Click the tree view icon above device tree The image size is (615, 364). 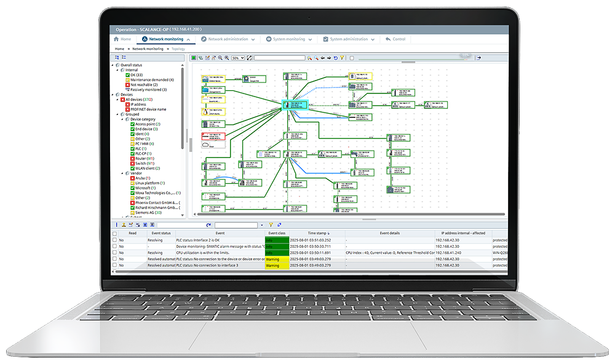point(117,58)
